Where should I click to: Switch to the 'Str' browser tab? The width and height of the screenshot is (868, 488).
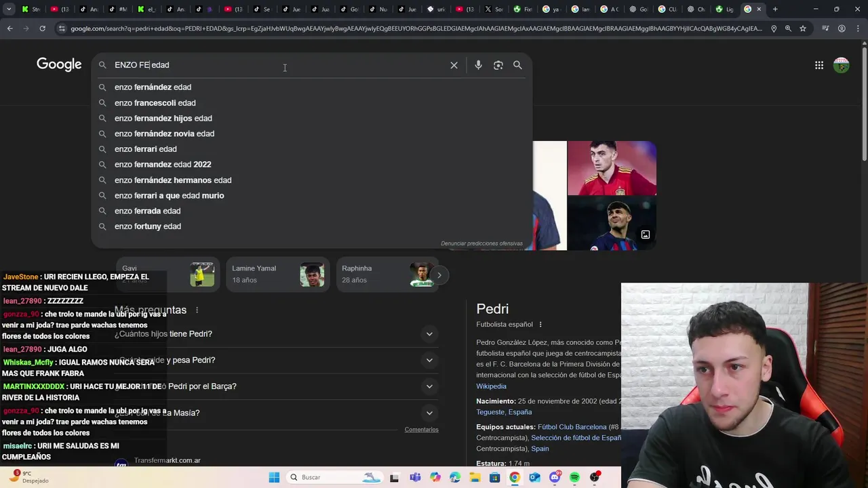click(31, 9)
